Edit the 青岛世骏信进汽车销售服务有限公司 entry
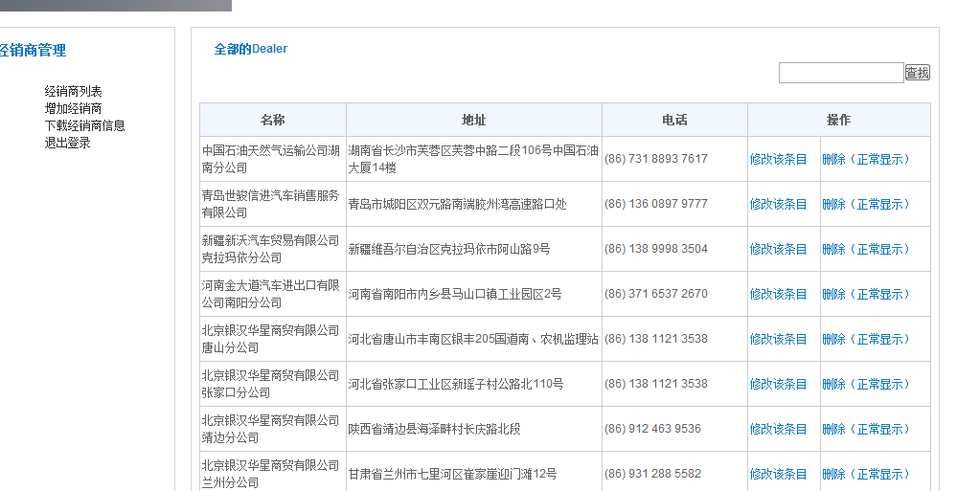This screenshot has height=491, width=980. [x=778, y=204]
